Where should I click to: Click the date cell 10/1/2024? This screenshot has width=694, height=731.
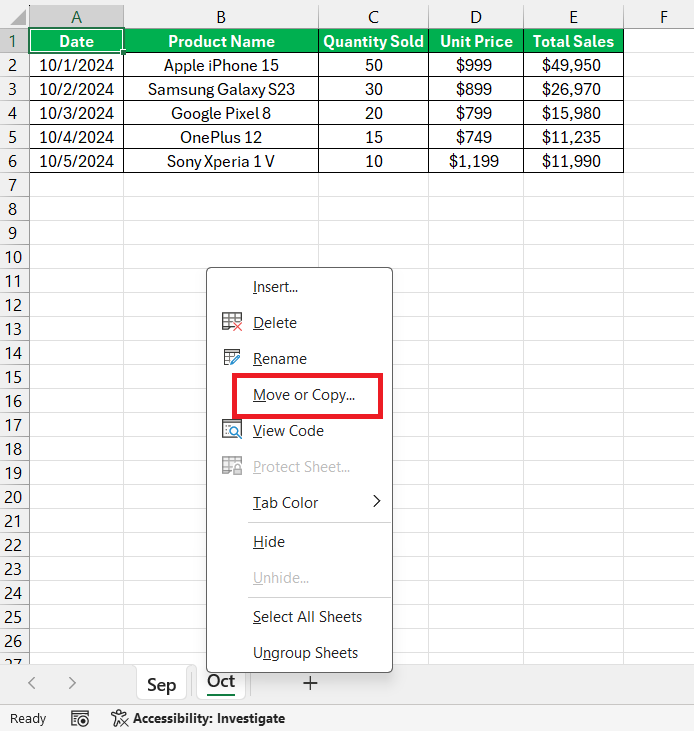tap(76, 65)
